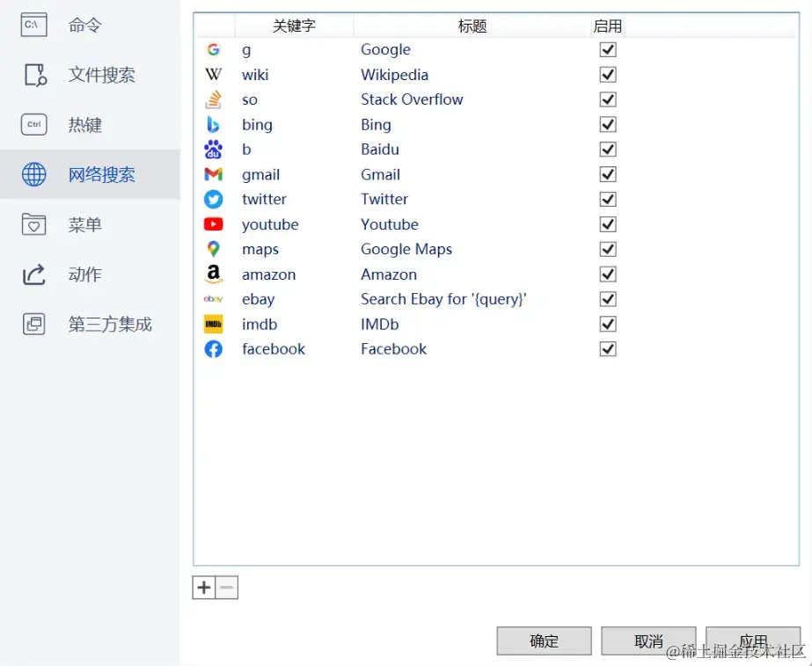Click the 命令 command prompt sidebar icon
The height and width of the screenshot is (666, 812).
point(34,25)
